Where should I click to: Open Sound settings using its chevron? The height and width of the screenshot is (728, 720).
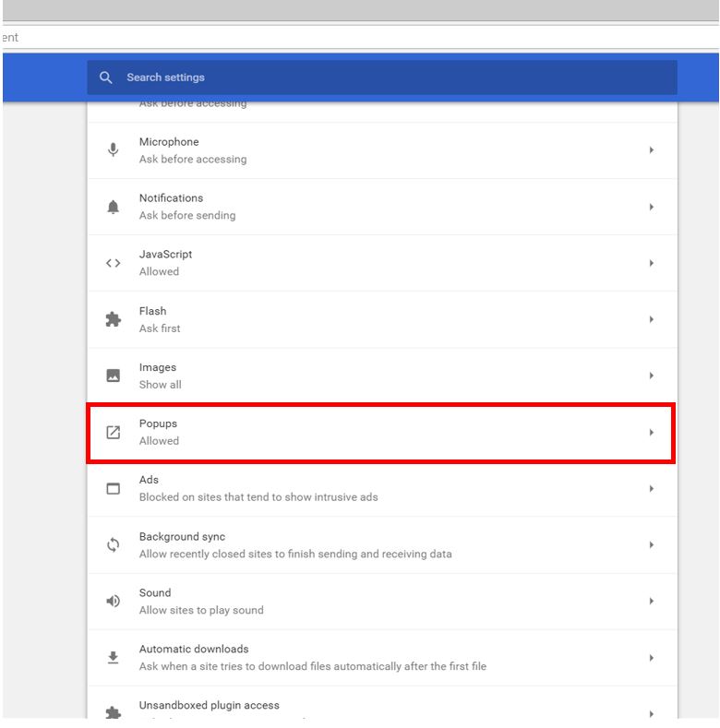tap(652, 601)
